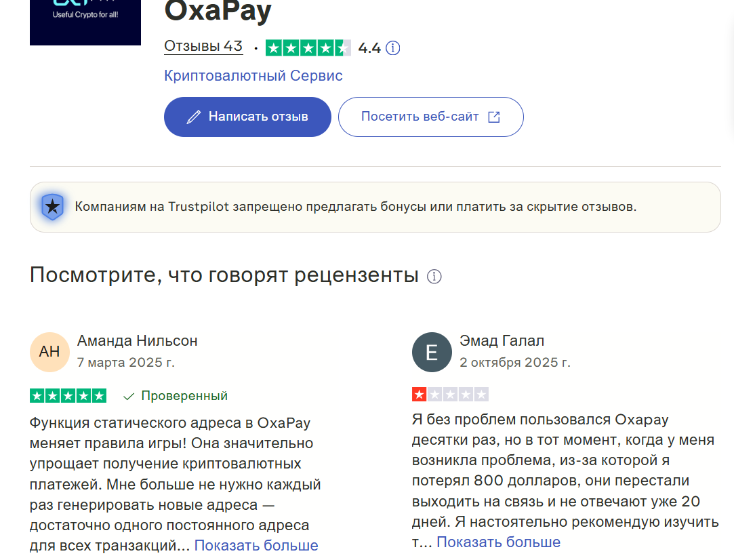Viewport: 734px width, 560px height.
Task: Click the verified checkmark beside Проверенный
Action: point(130,395)
